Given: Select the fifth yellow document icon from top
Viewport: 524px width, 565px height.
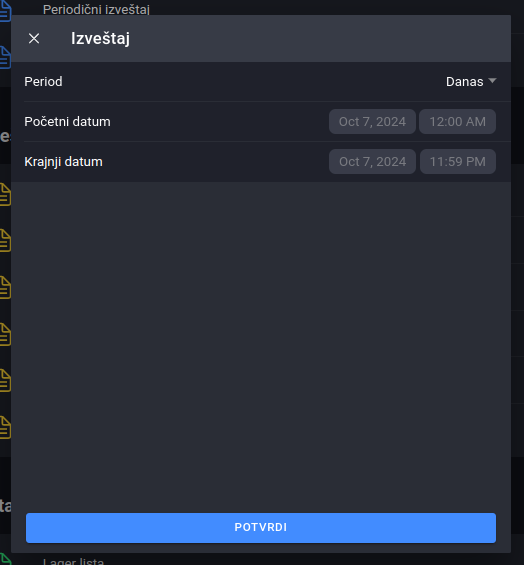Looking at the screenshot, I should [5, 381].
